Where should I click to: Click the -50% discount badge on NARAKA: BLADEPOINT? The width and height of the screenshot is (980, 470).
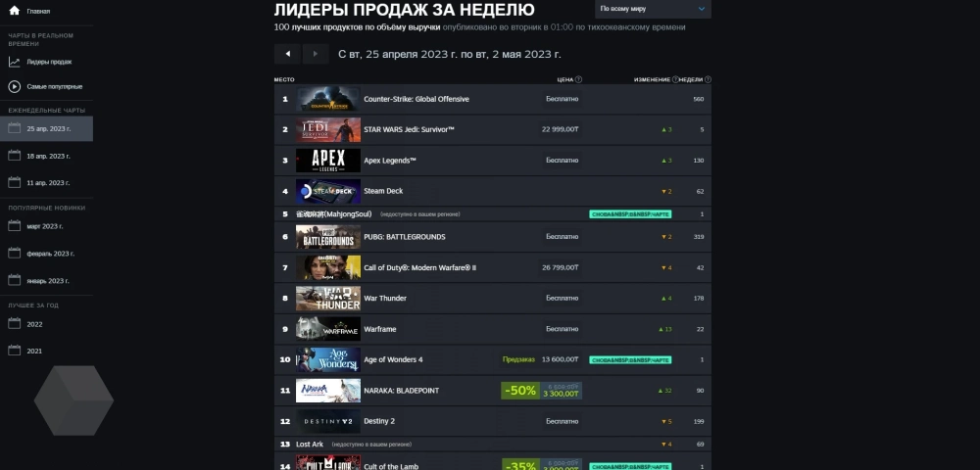coord(520,391)
